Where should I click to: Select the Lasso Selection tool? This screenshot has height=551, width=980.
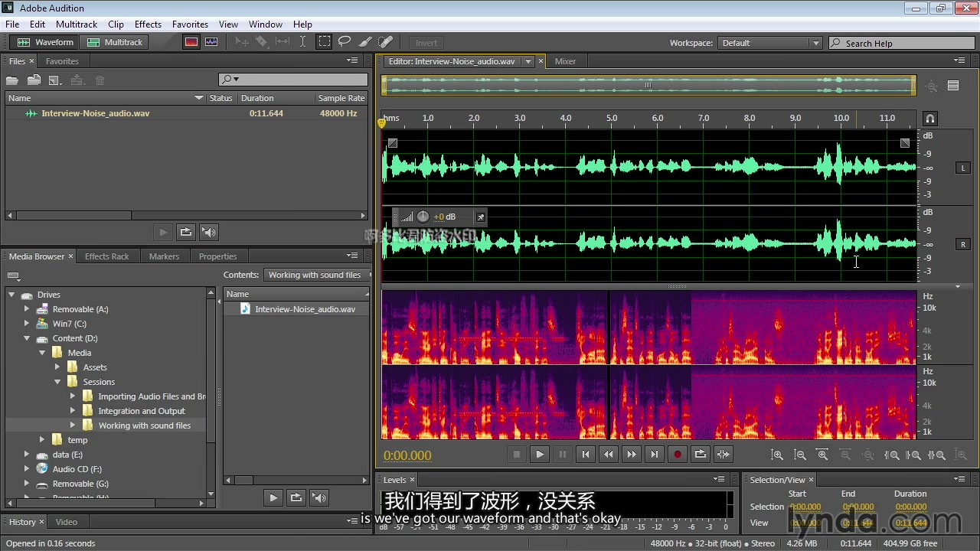tap(345, 42)
